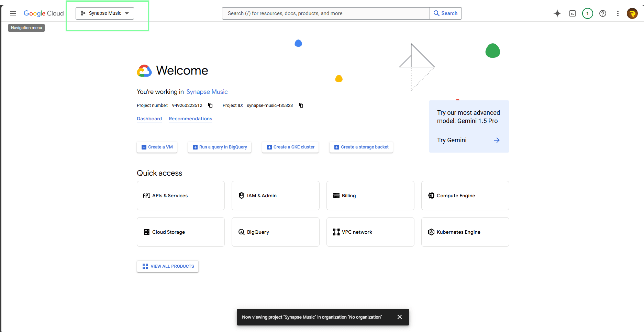Click the Google Cloud logo
Viewport: 644px width, 332px height.
coord(44,13)
